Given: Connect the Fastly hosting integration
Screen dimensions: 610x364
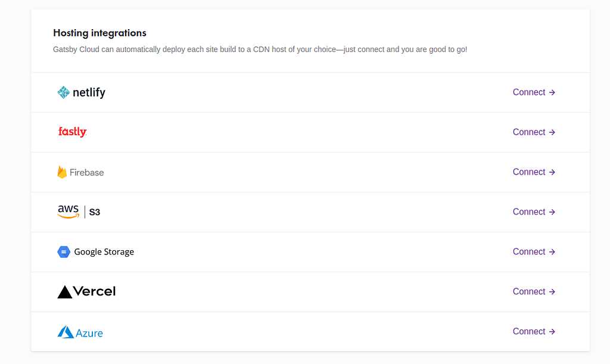Looking at the screenshot, I should click(x=534, y=132).
